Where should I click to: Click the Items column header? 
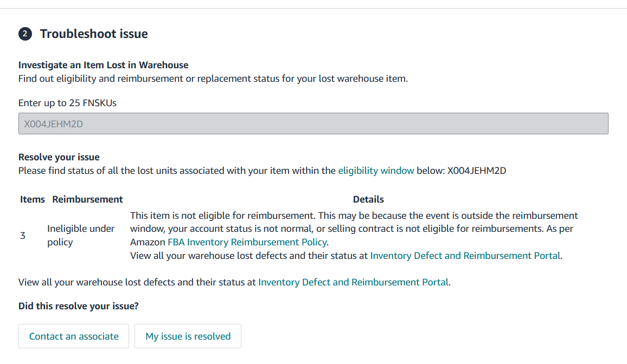tap(33, 199)
